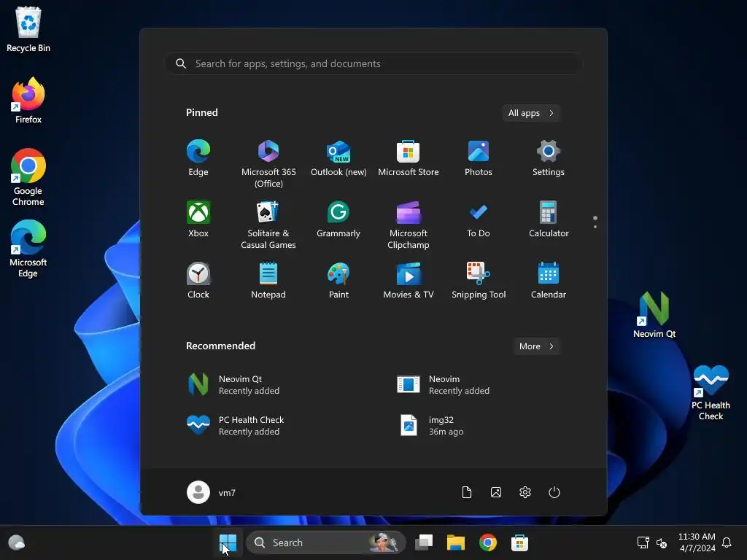Open vm7 user account menu
This screenshot has height=560, width=747.
(212, 492)
